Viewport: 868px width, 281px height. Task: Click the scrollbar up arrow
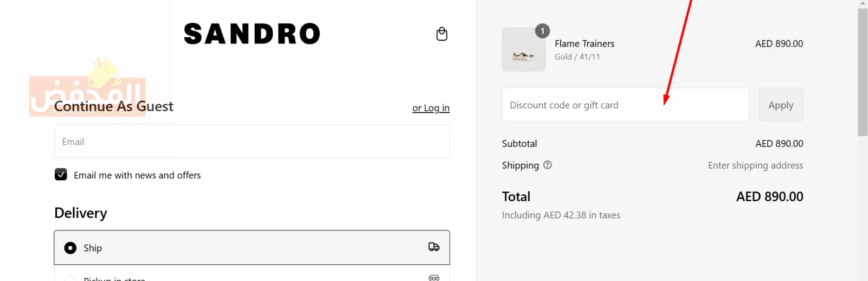(863, 3)
